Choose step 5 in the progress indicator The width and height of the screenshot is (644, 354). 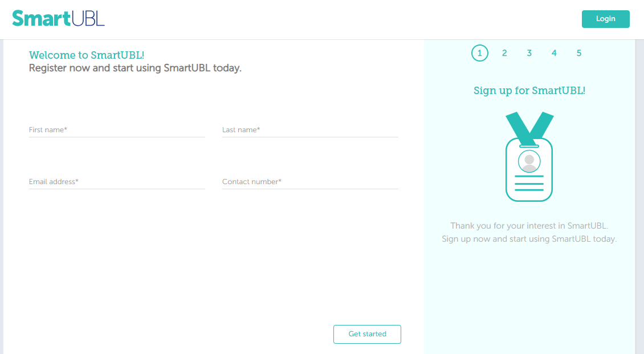click(x=579, y=53)
